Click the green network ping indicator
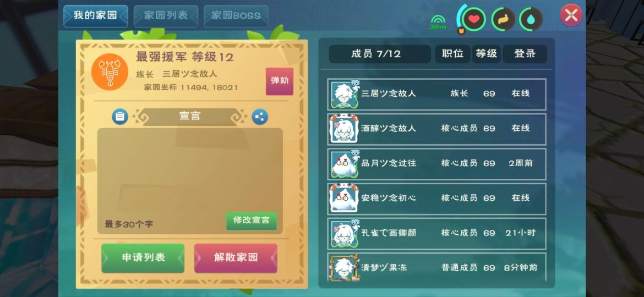Screen dimensions: 644x297 pos(438,22)
